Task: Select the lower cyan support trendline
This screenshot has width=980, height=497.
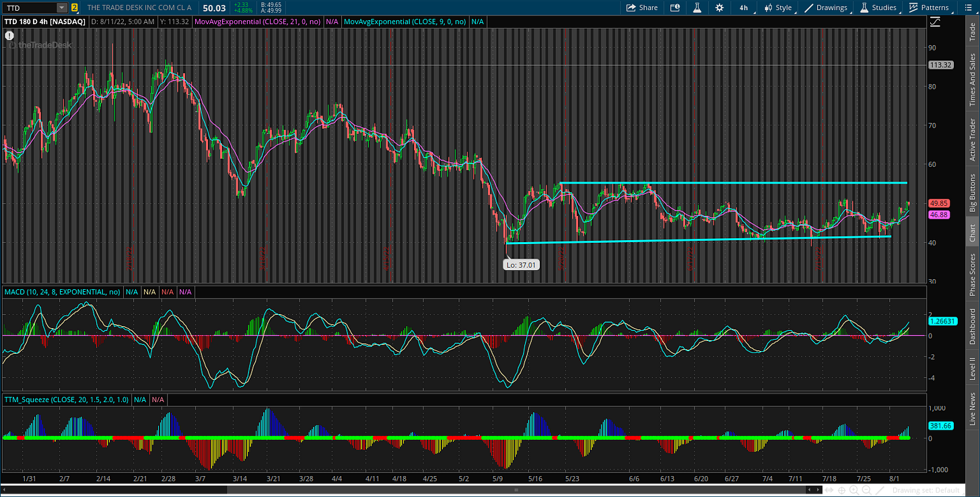Action: [699, 239]
